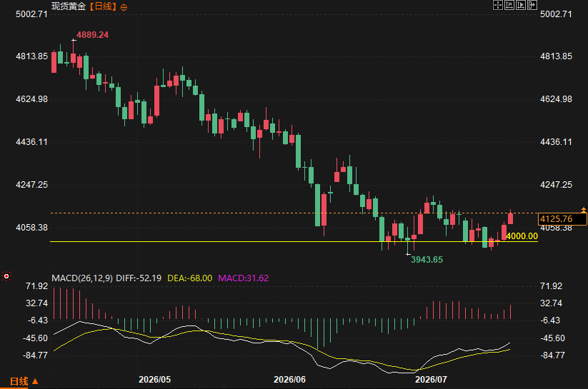This screenshot has width=588, height=389.
Task: Click the current price tag 4125.76
Action: [x=562, y=219]
